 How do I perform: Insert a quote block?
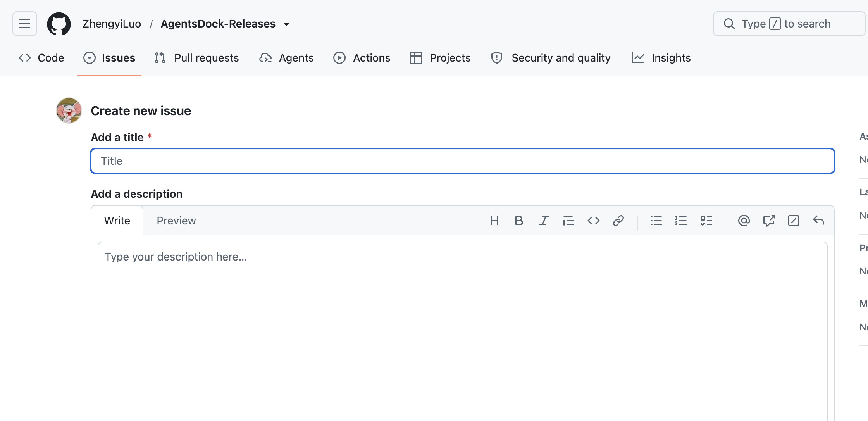[569, 221]
